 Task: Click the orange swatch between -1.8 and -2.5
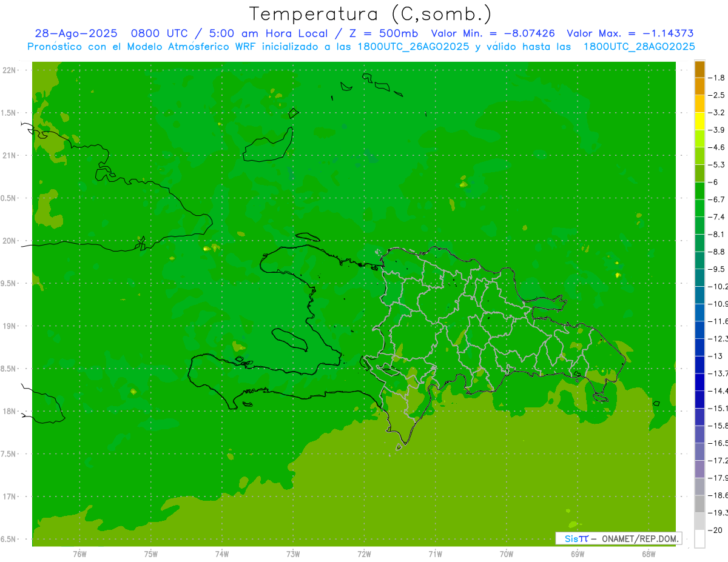(699, 87)
